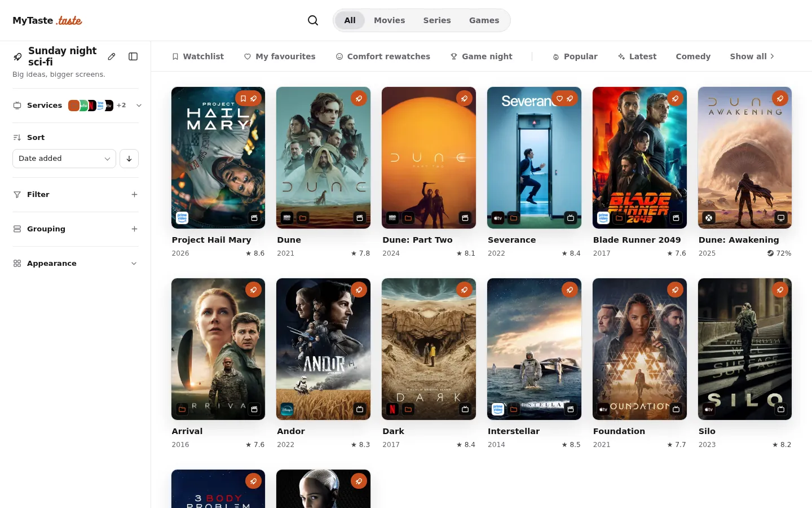The image size is (812, 508).
Task: Open the Dune: Awakening poster thumbnail
Action: pyautogui.click(x=745, y=158)
